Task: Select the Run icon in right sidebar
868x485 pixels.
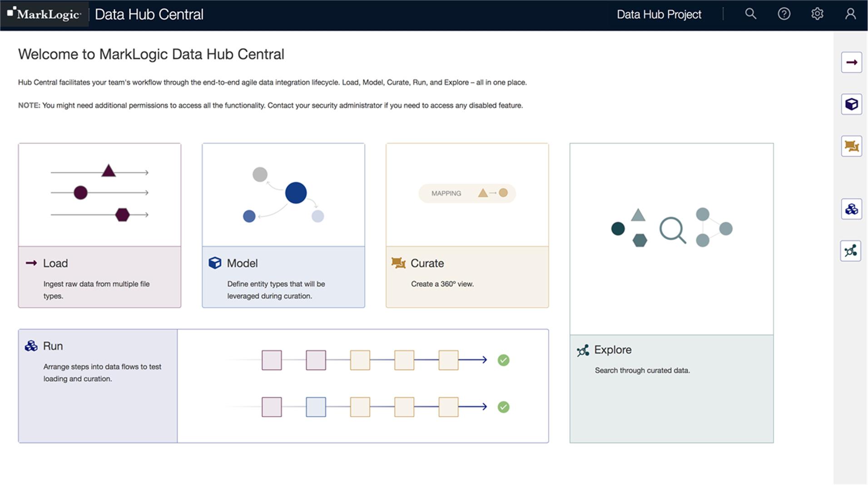Action: click(x=853, y=209)
